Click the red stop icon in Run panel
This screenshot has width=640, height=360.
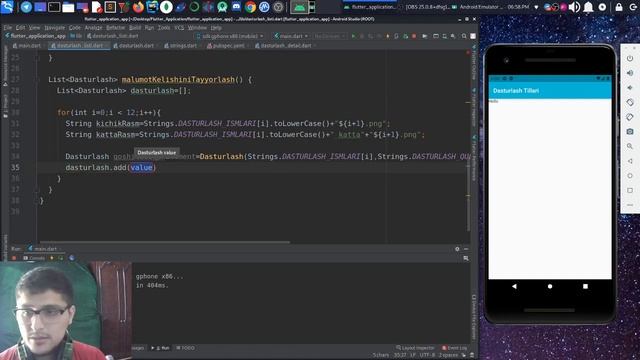[14, 258]
